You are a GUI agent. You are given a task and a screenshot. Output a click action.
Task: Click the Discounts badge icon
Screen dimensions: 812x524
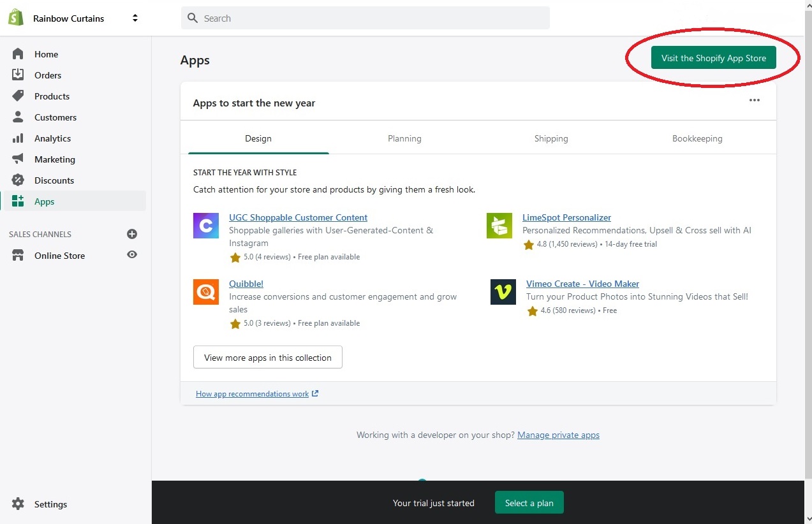[18, 180]
